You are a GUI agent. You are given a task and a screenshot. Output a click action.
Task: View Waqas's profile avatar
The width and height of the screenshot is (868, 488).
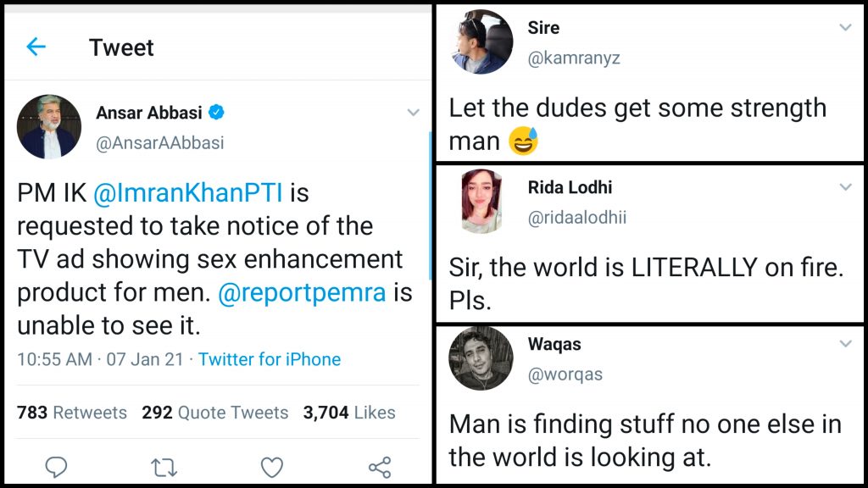481,358
